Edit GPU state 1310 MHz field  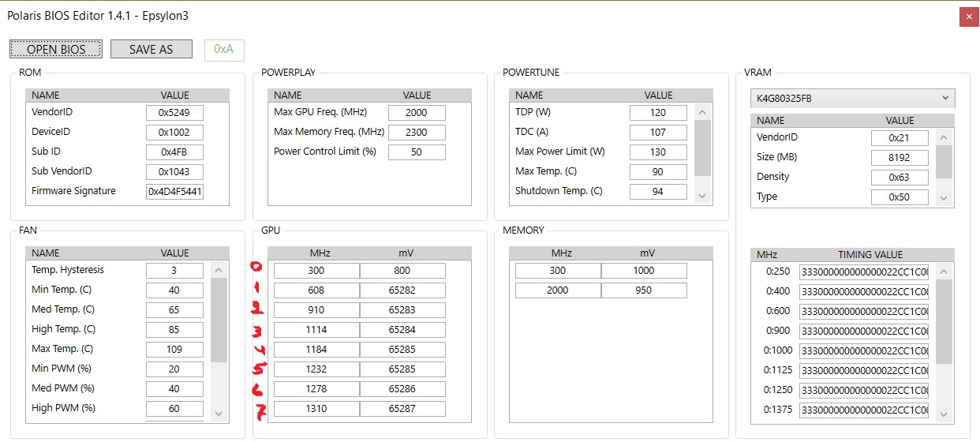tap(316, 408)
